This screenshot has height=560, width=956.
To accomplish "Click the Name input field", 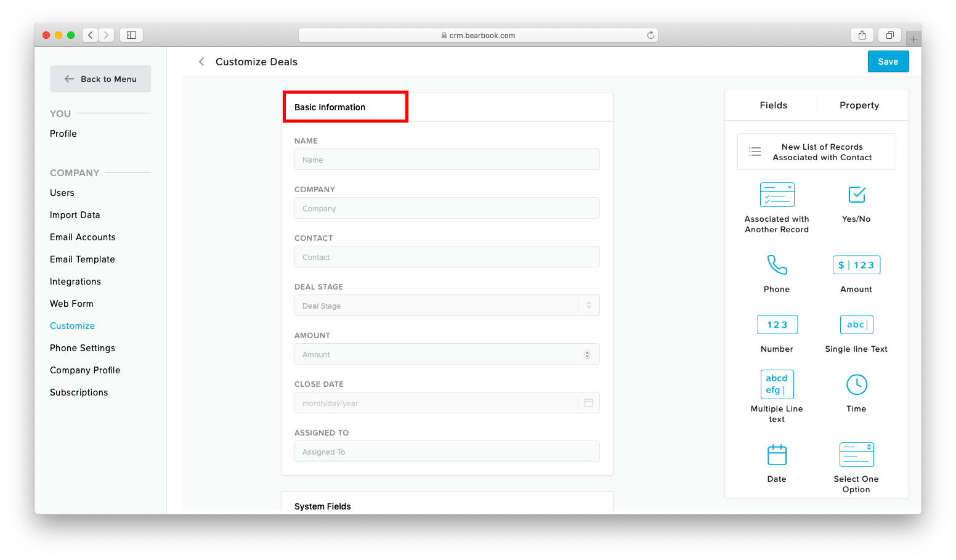I will coord(447,160).
